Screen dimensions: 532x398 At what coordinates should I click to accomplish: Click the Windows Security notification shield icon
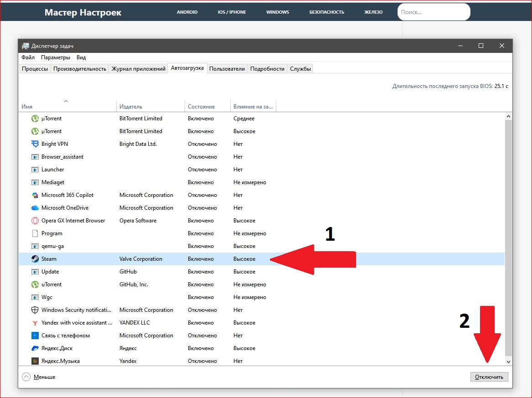(35, 310)
